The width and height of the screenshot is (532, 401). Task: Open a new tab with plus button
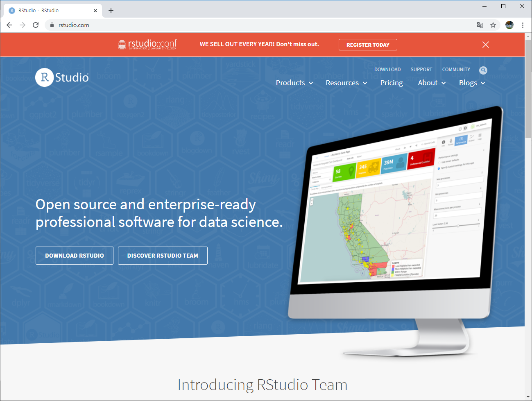(111, 11)
